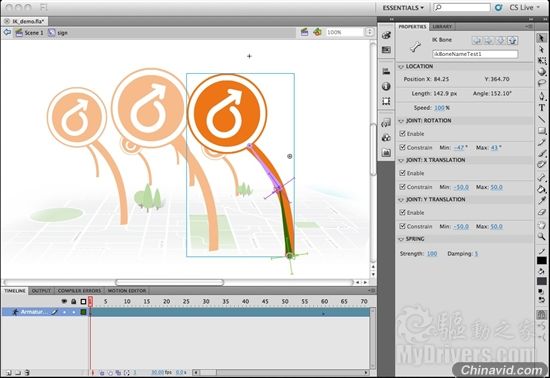Viewport: 550px width, 378px height.
Task: Open the CS Live dropdown
Action: pos(524,7)
